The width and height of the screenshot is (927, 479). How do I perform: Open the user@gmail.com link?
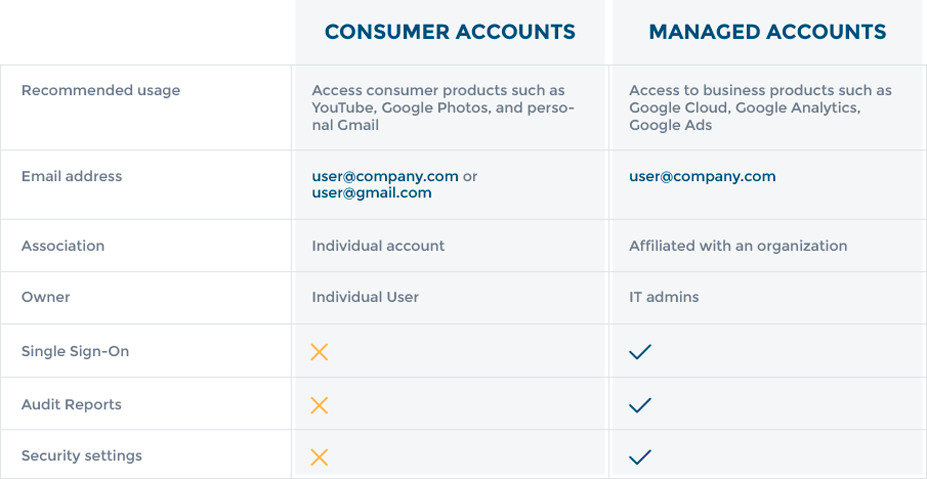pyautogui.click(x=372, y=193)
